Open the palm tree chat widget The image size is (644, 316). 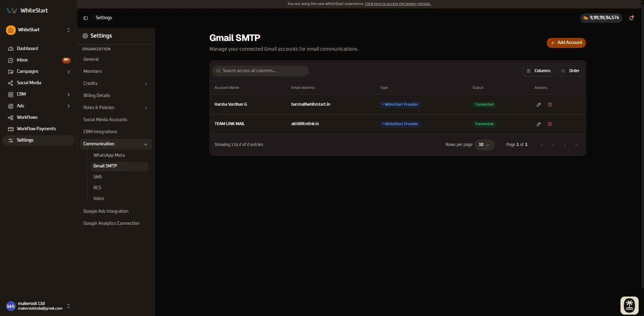click(629, 305)
